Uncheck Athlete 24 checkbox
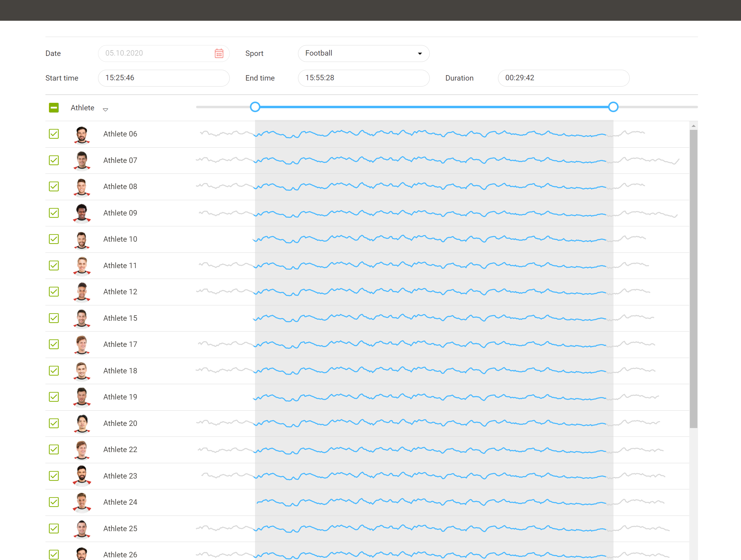The height and width of the screenshot is (560, 741). click(54, 502)
